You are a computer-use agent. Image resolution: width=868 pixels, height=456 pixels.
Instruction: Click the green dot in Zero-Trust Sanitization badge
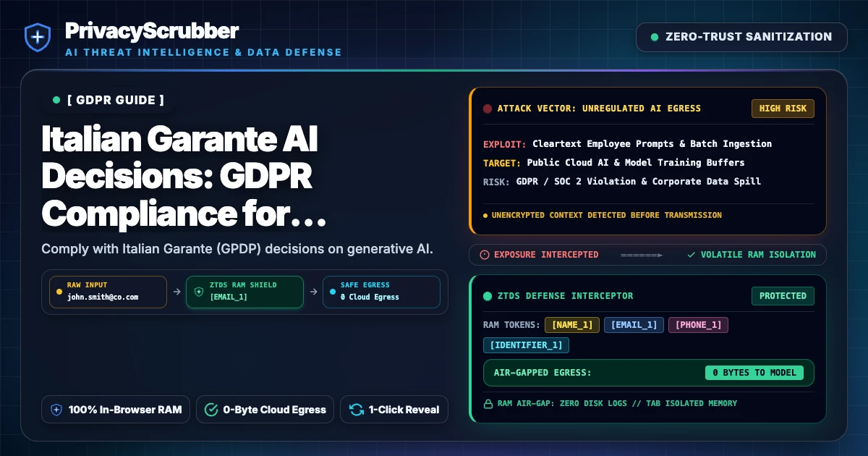(x=655, y=37)
